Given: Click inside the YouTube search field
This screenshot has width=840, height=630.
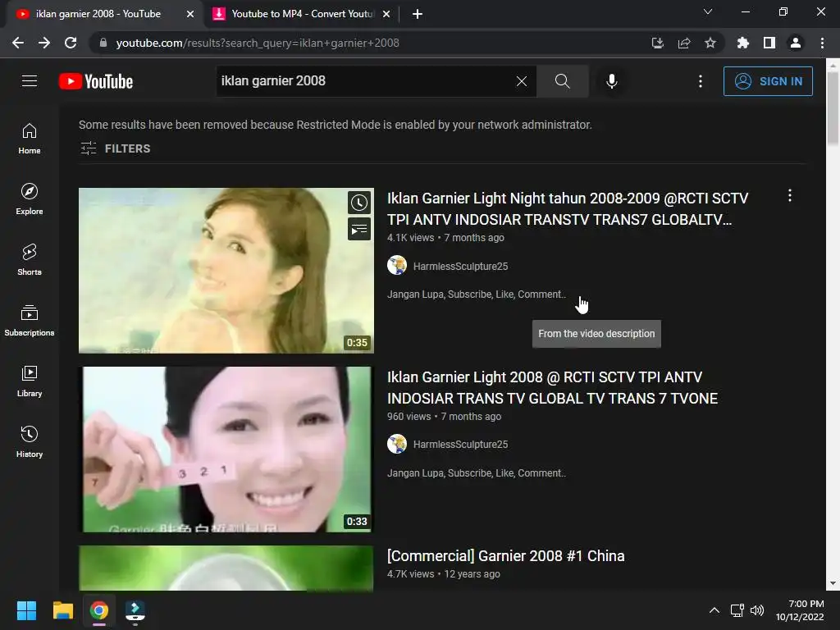Looking at the screenshot, I should 364,81.
